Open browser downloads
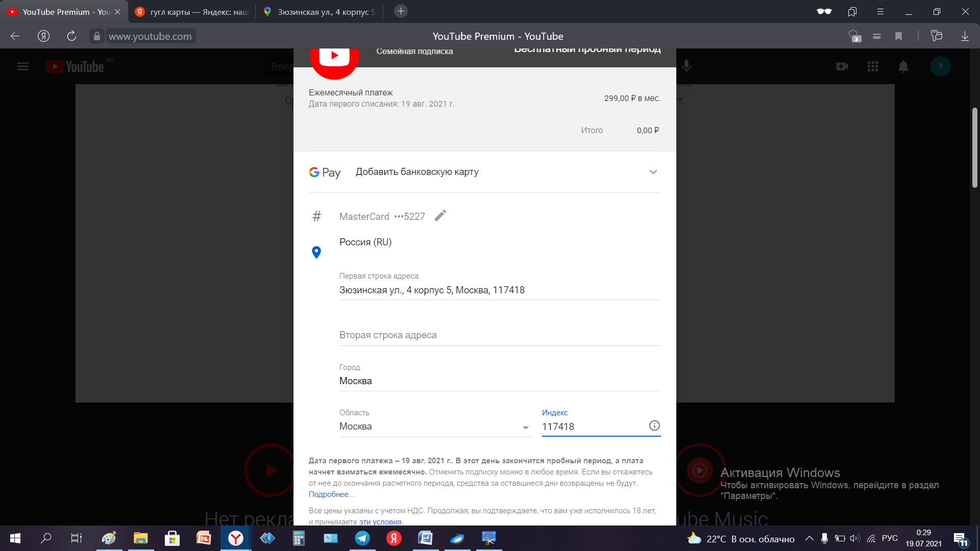Image resolution: width=980 pixels, height=551 pixels. [x=965, y=36]
